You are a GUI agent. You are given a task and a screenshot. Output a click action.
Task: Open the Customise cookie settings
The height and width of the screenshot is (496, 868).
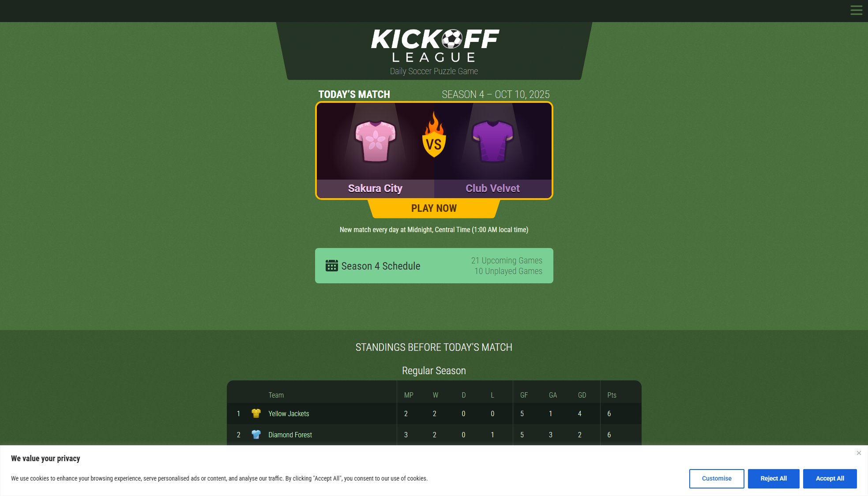716,479
